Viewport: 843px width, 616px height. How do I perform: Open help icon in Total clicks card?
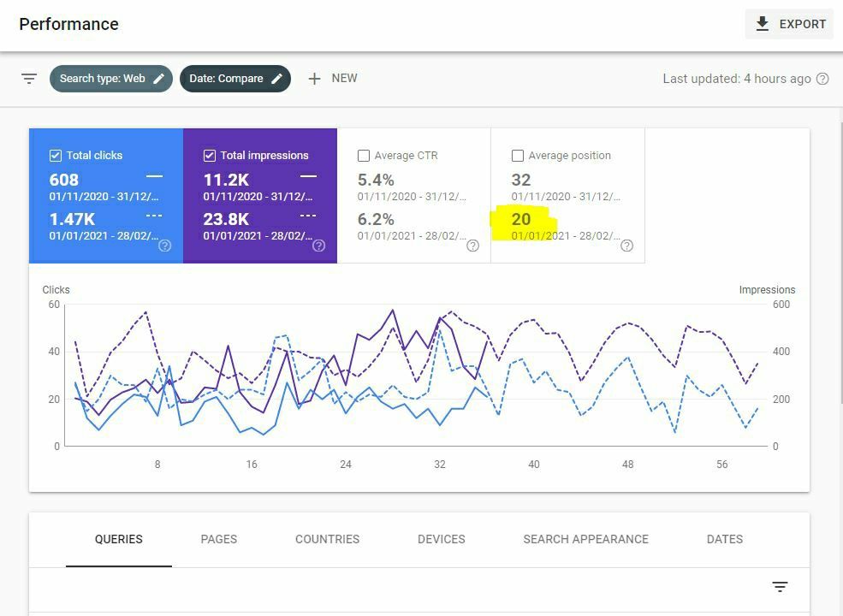(x=165, y=246)
